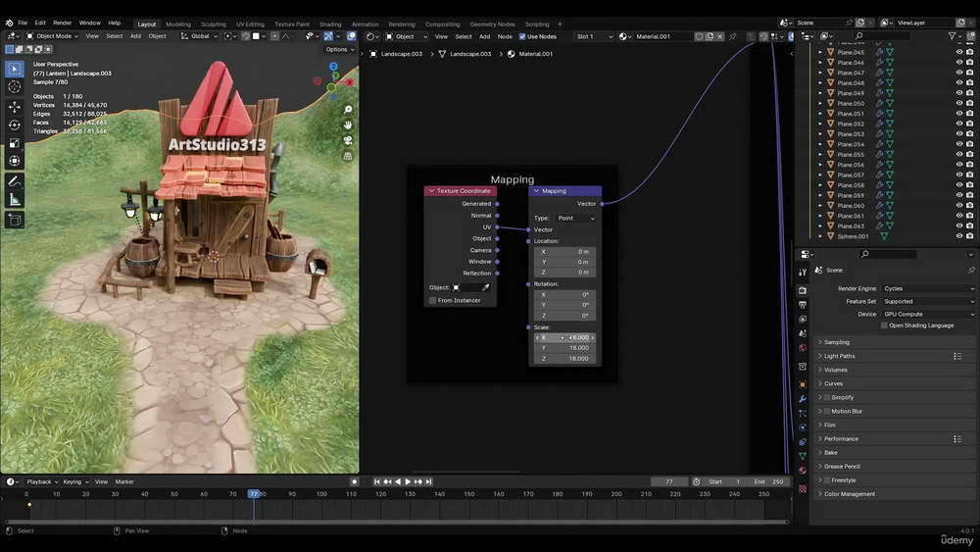Click the pan view hand icon

(x=348, y=125)
